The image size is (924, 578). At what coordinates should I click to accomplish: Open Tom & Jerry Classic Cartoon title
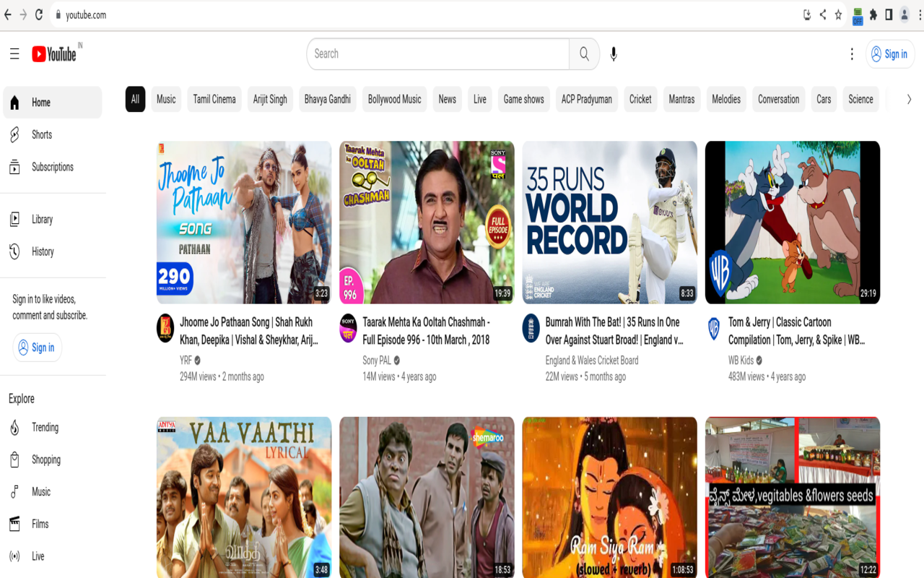click(x=796, y=331)
